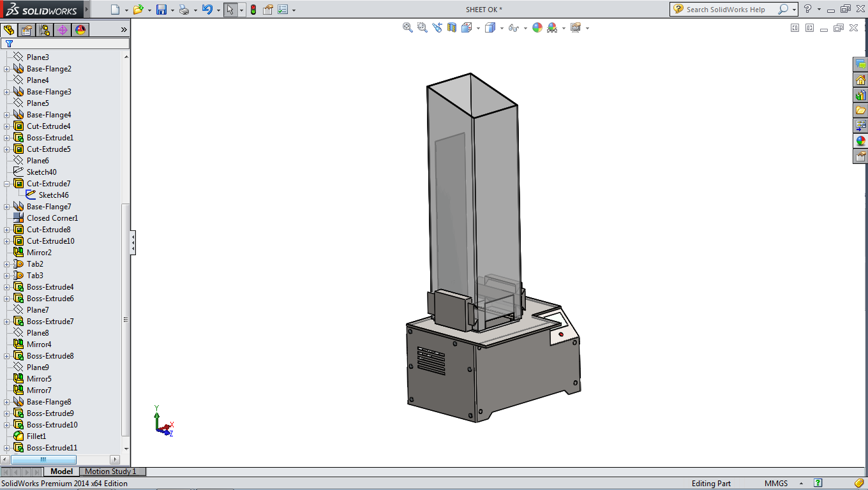Click the search magnifier button
This screenshot has height=490, width=868.
tap(783, 10)
